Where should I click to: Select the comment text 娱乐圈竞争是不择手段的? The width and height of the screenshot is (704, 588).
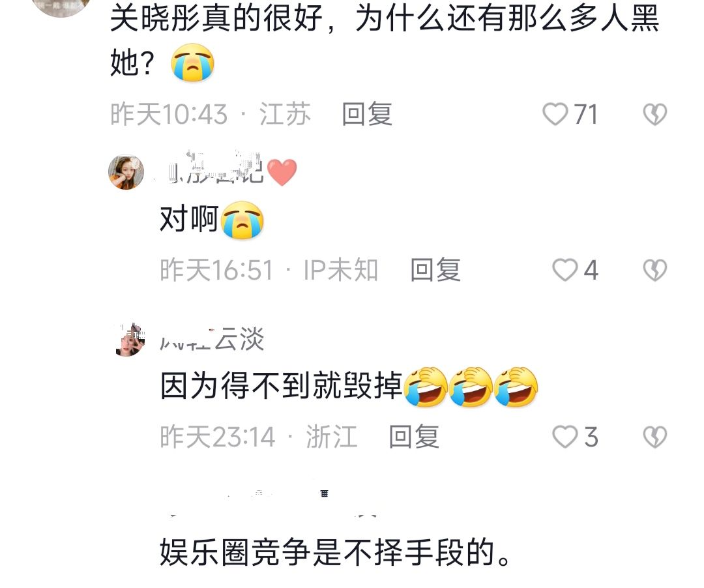point(335,551)
